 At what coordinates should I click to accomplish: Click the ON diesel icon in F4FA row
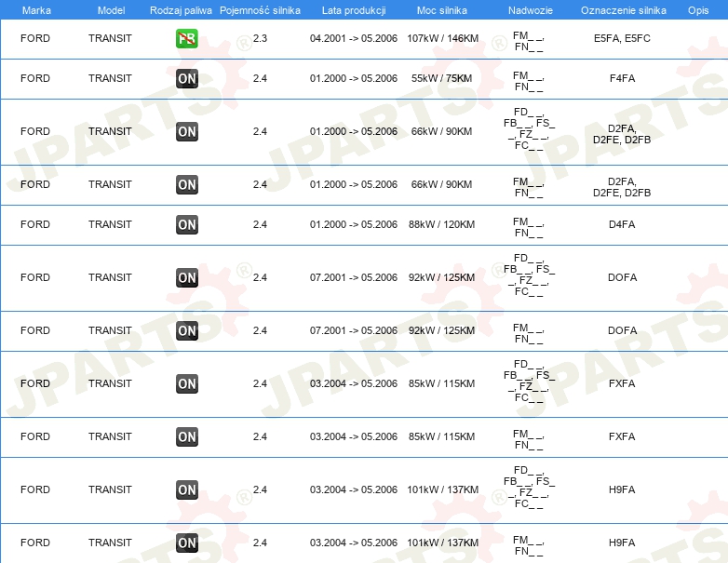tap(186, 78)
